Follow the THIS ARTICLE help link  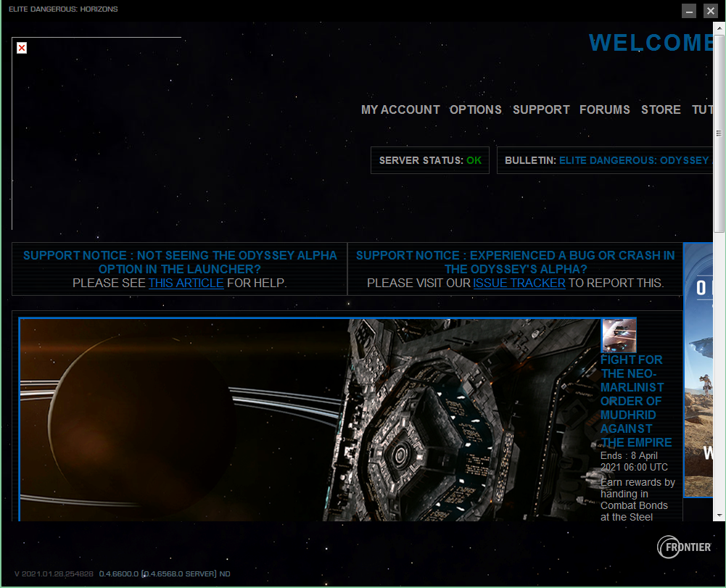pyautogui.click(x=186, y=283)
